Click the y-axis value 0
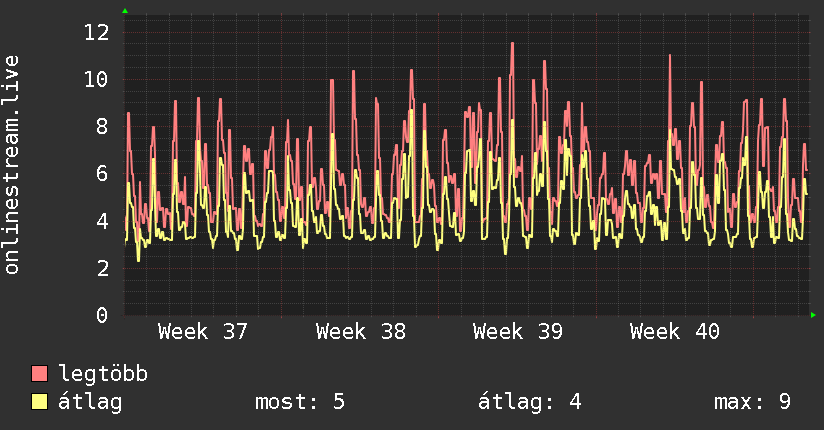824x430 pixels. (x=102, y=315)
